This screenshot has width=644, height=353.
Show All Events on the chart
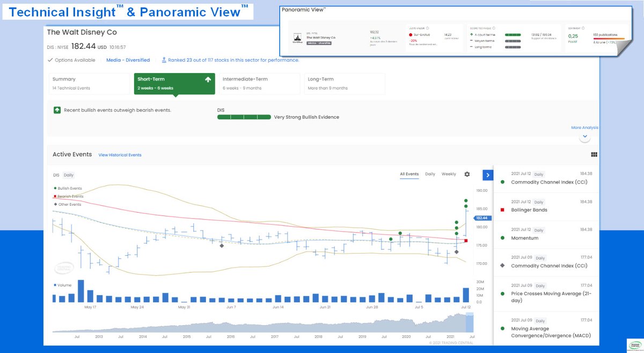tap(409, 174)
